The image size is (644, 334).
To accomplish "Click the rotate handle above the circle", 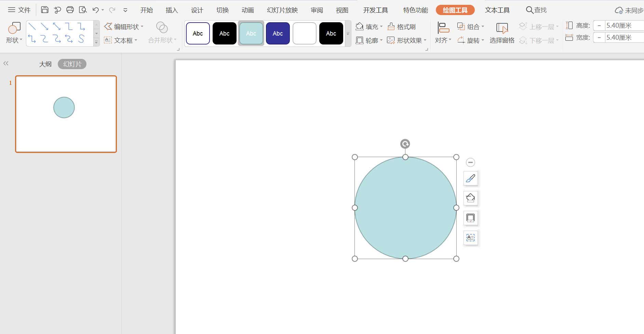I will 405,144.
